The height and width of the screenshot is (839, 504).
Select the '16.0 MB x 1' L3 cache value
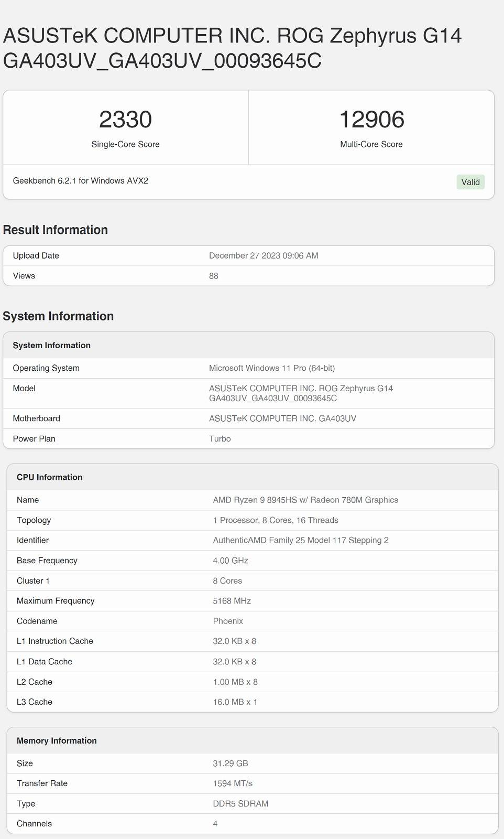[235, 702]
